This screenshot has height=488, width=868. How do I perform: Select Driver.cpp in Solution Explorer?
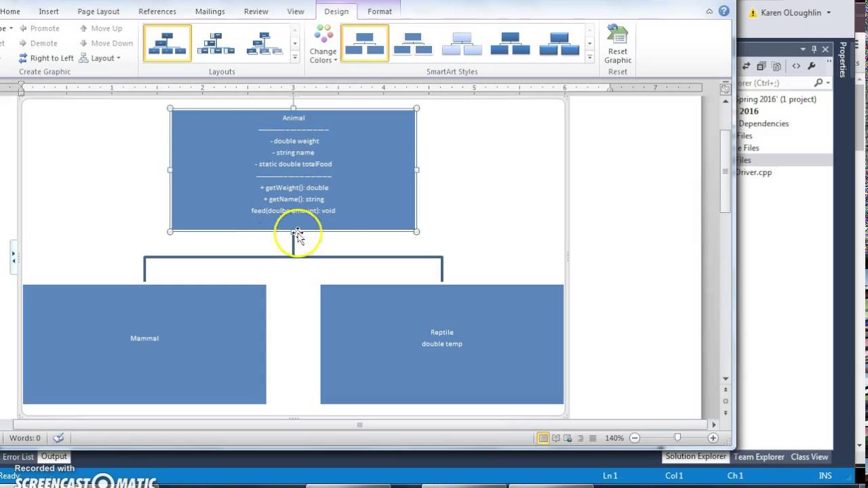(754, 172)
